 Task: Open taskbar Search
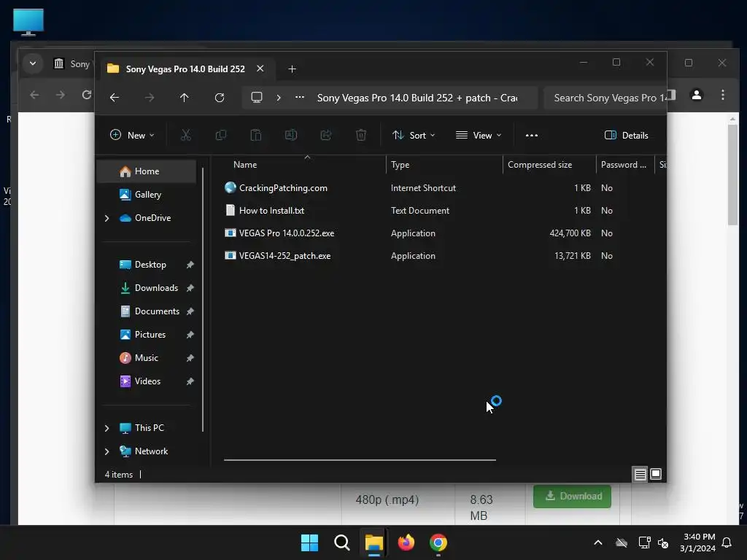click(341, 542)
